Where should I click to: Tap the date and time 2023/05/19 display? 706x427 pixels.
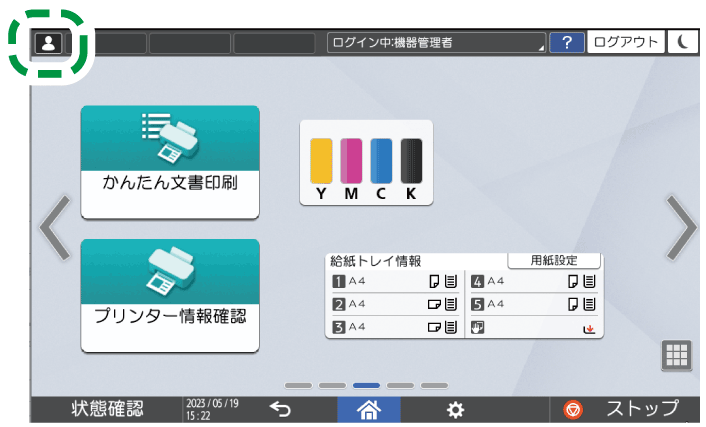pyautogui.click(x=213, y=409)
